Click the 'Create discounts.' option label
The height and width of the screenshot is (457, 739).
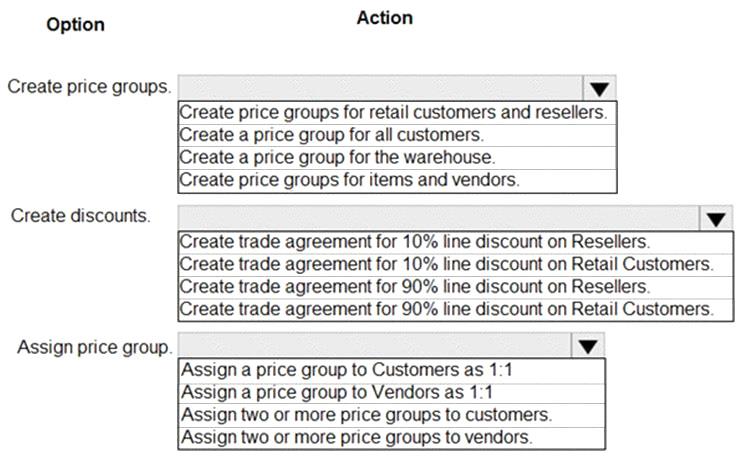(x=81, y=217)
